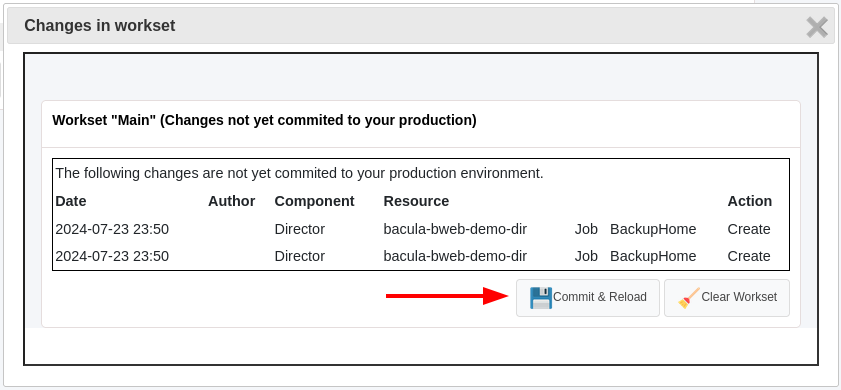Click BackupHome in the first row
Screen dimensions: 841x390
coord(653,230)
